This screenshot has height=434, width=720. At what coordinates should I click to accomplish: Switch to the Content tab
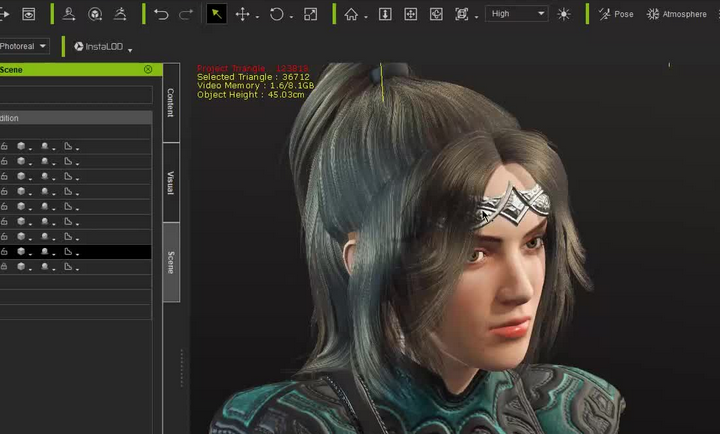click(171, 102)
